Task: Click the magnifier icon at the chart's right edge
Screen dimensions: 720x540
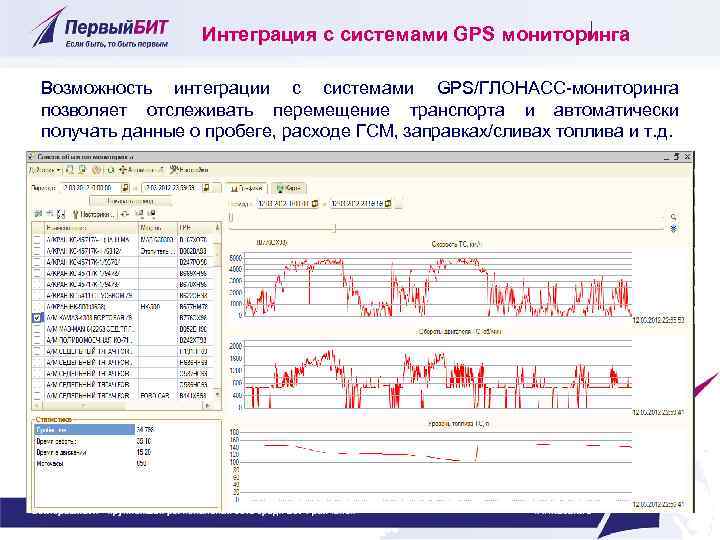Action: click(x=673, y=217)
